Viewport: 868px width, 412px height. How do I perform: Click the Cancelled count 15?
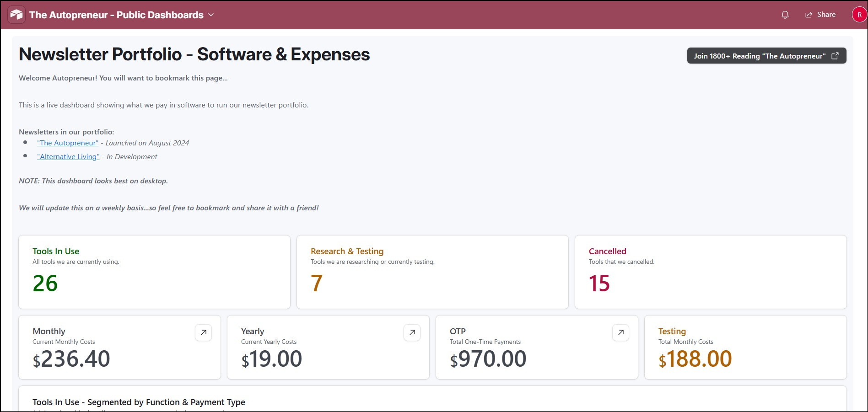(599, 284)
